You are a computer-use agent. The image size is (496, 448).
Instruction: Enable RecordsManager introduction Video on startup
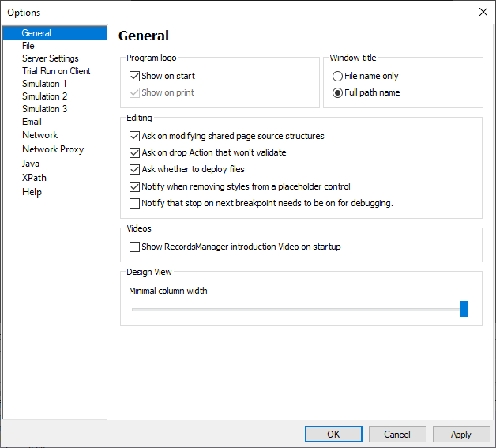point(134,247)
